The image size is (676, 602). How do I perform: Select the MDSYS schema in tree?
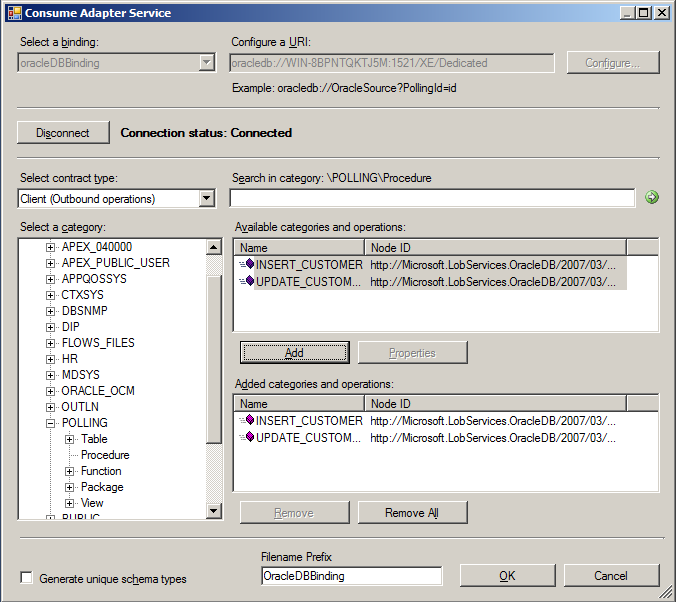coord(81,375)
